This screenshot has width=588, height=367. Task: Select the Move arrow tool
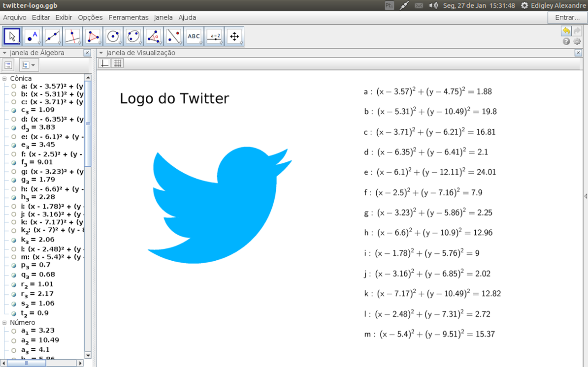click(x=12, y=36)
